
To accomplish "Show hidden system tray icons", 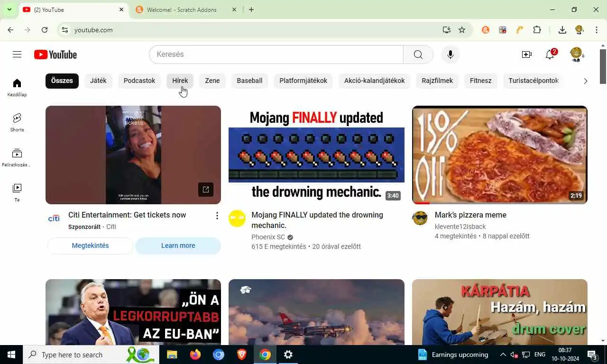I will point(503,355).
